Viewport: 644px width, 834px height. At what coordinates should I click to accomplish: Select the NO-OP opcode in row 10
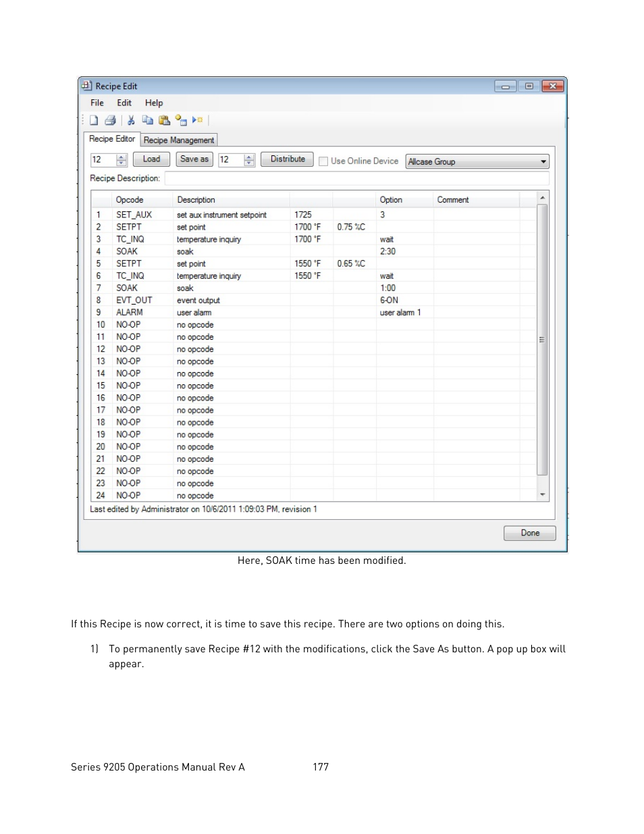(x=128, y=324)
